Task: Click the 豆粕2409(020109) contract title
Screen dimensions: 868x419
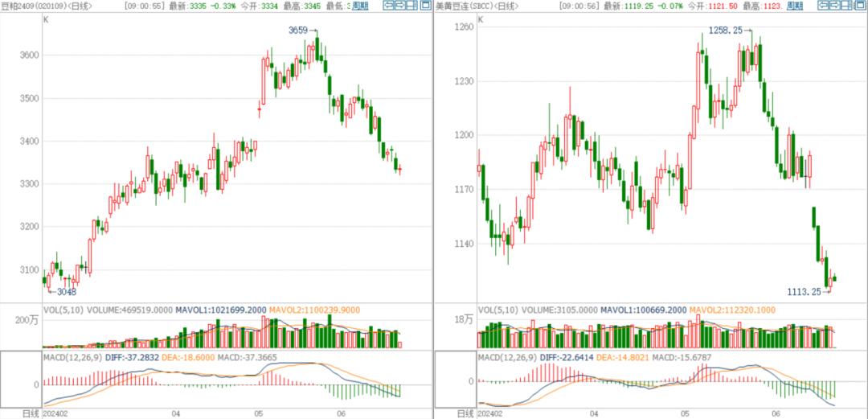Action: (34, 6)
